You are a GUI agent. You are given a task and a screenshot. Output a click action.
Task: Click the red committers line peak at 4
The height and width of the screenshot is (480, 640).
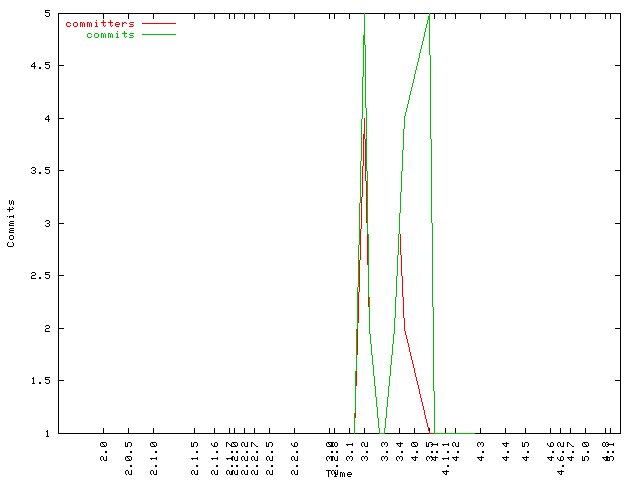364,119
